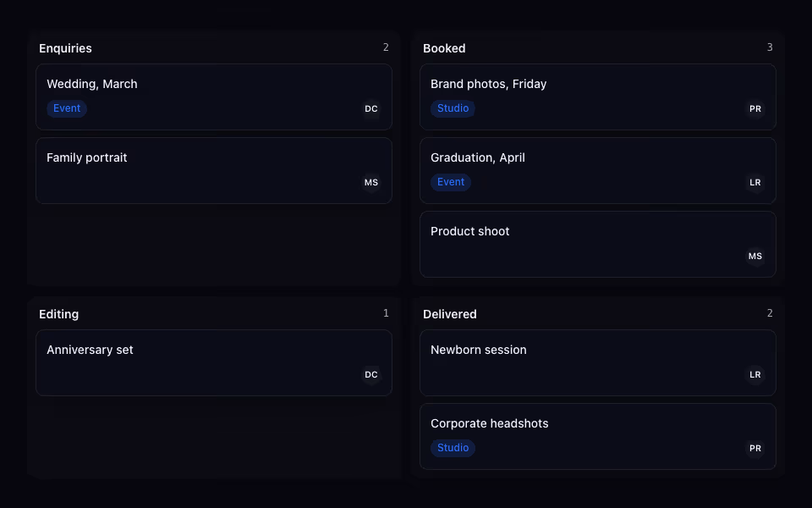Click the LR avatar on Newborn session
The image size is (812, 508).
click(x=755, y=375)
